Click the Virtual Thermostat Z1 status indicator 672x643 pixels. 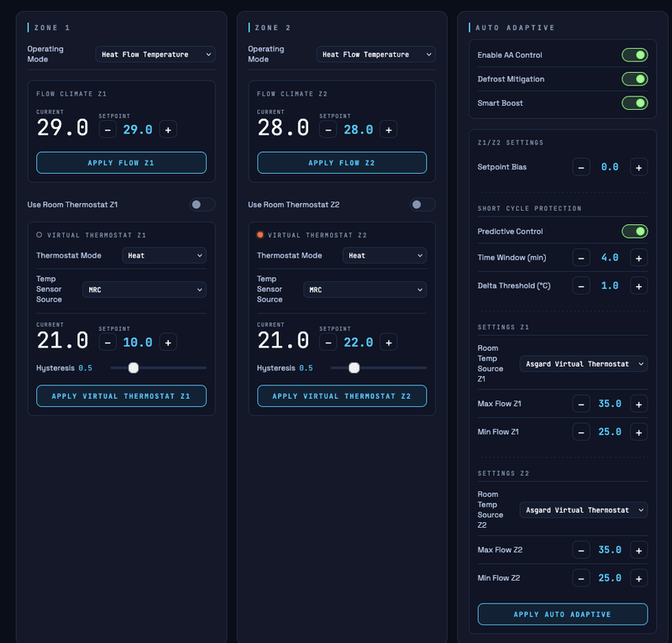click(x=39, y=235)
